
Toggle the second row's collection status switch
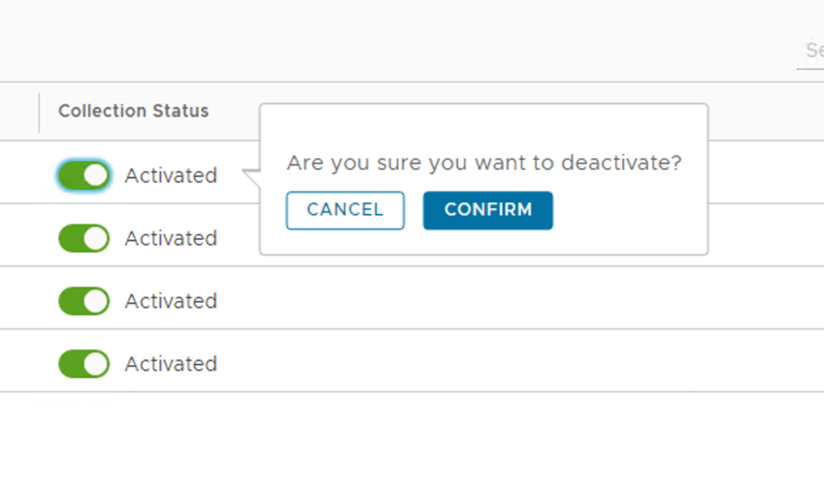[x=84, y=238]
